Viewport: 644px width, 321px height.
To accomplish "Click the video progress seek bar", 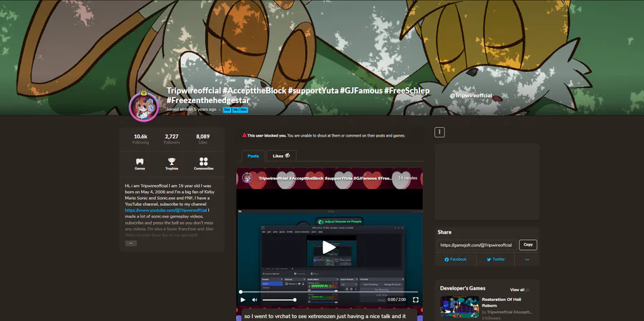I will tap(329, 292).
